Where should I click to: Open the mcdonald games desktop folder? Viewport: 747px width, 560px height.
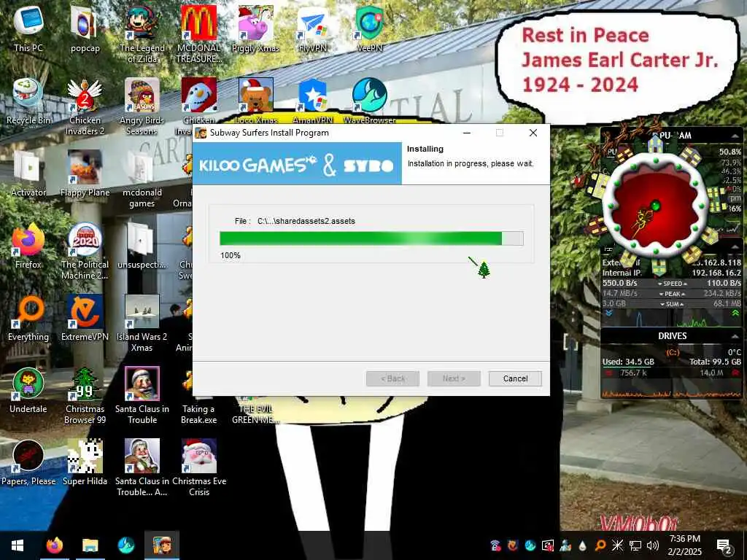click(x=142, y=179)
